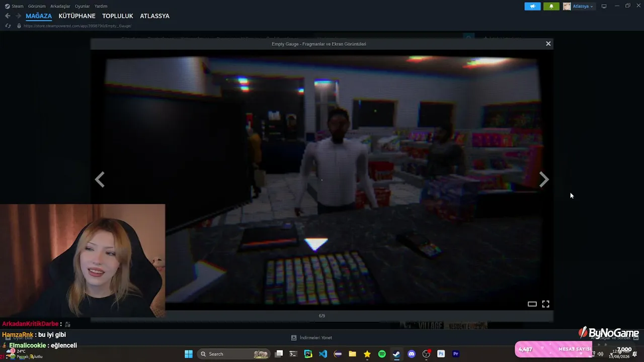This screenshot has height=362, width=644.
Task: Reload the Steam store page
Action: [x=8, y=26]
